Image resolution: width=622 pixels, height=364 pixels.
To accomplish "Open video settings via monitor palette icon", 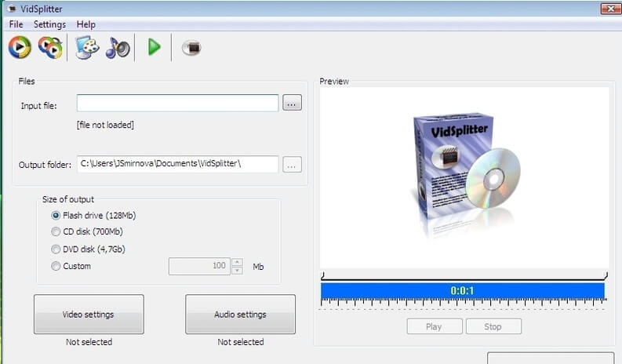I will click(87, 48).
